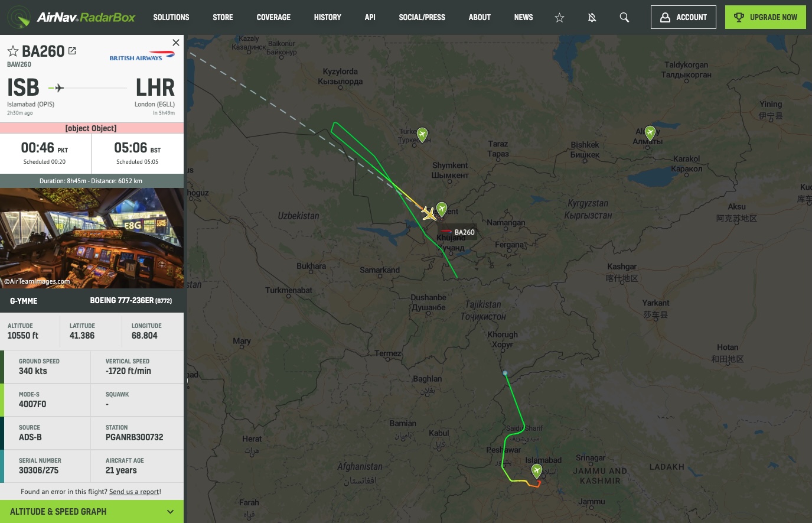Click the cockpit photo thumbnail
This screenshot has height=523, width=812.
point(92,238)
